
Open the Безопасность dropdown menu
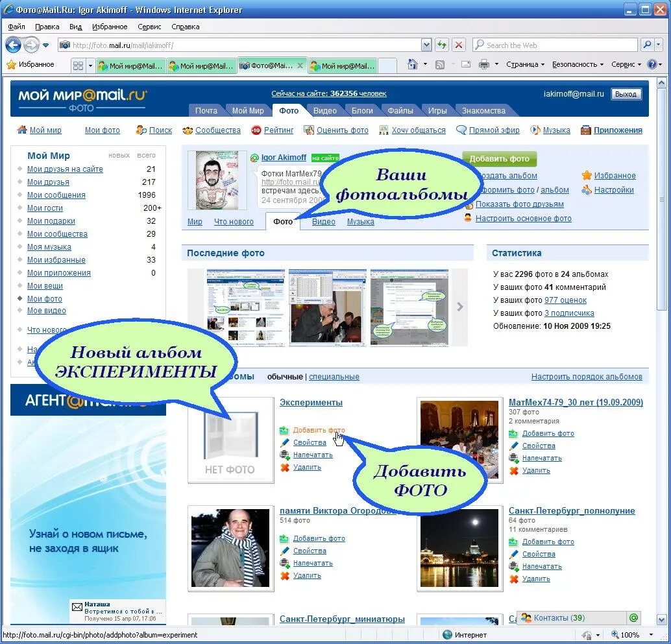578,65
